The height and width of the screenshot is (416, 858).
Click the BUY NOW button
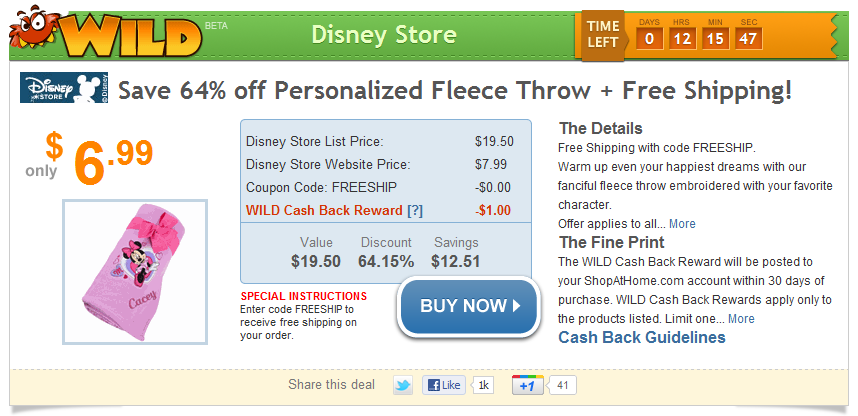point(469,306)
